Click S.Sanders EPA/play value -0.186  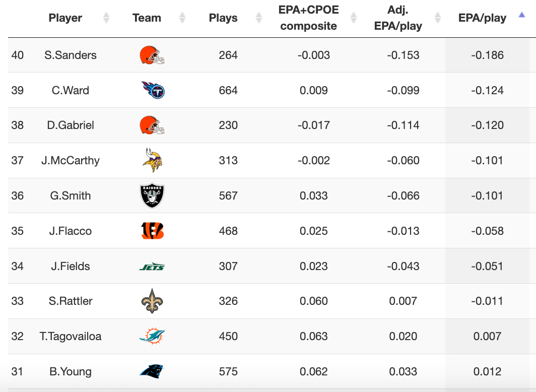(487, 55)
